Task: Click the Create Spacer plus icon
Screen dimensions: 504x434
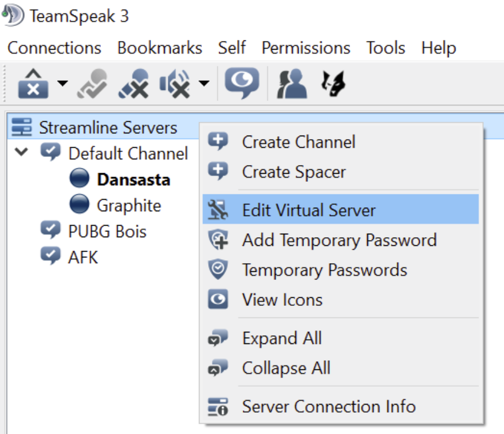Action: (x=218, y=171)
